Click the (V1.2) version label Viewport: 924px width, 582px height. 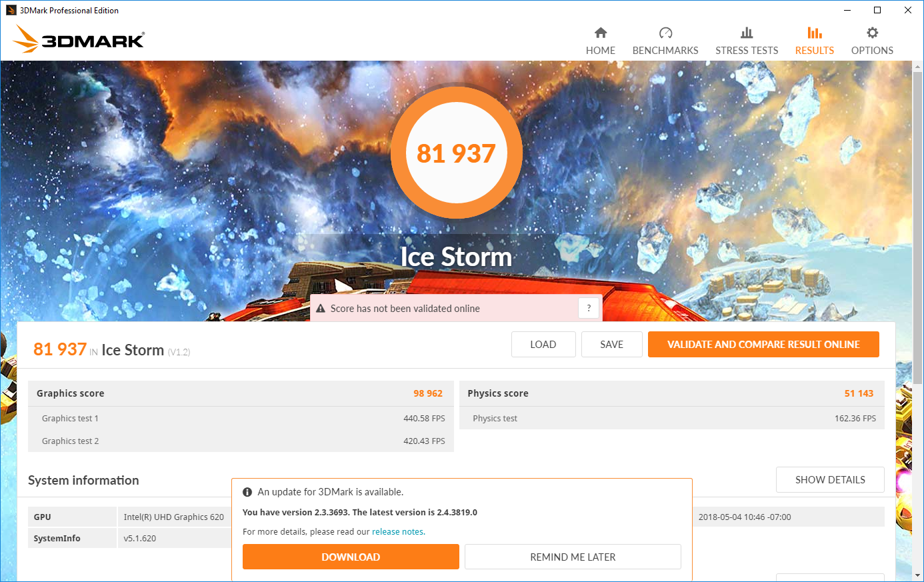[x=179, y=352]
